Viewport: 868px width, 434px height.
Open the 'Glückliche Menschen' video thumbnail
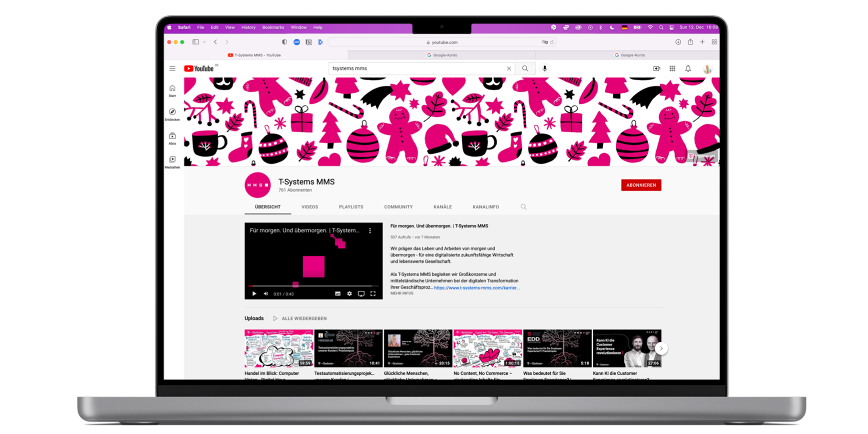(x=418, y=348)
